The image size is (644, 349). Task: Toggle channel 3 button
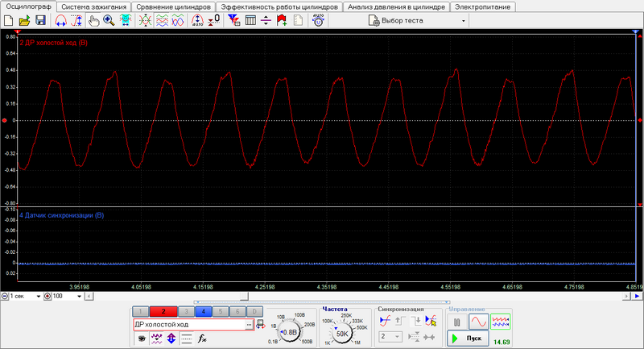pyautogui.click(x=186, y=312)
